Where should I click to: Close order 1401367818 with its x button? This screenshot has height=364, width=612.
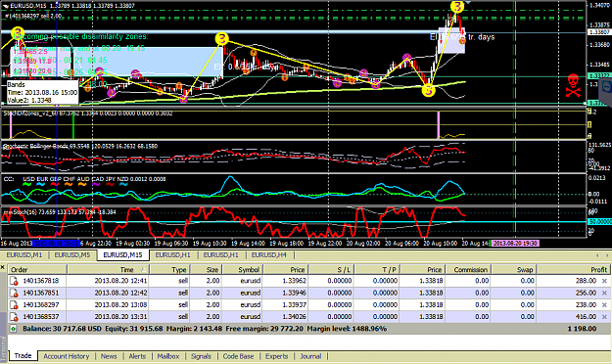point(604,281)
